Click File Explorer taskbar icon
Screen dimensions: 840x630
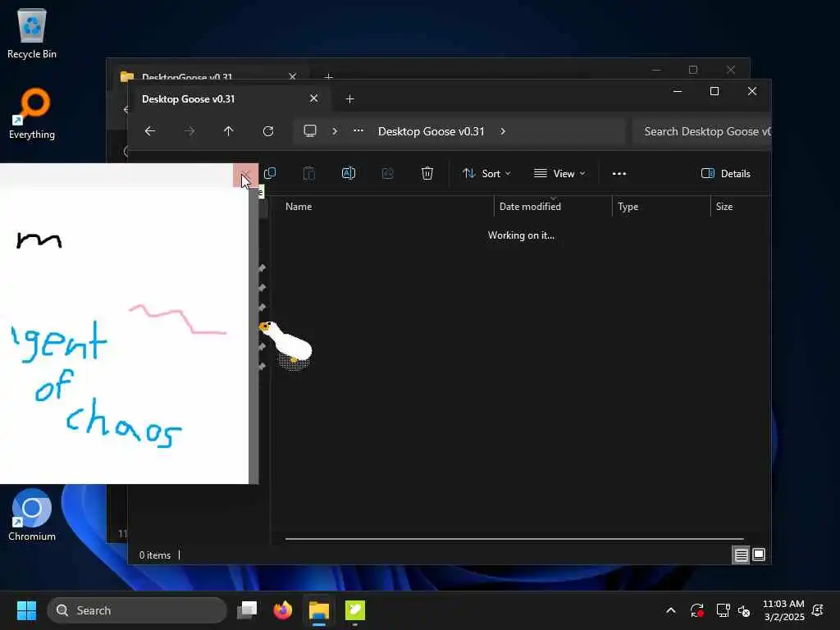coord(319,610)
